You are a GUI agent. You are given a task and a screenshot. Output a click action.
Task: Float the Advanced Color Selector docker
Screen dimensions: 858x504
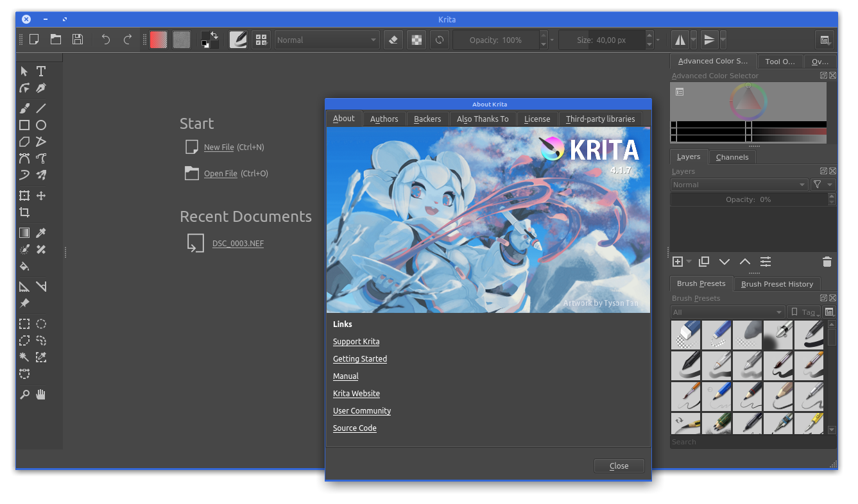click(823, 76)
